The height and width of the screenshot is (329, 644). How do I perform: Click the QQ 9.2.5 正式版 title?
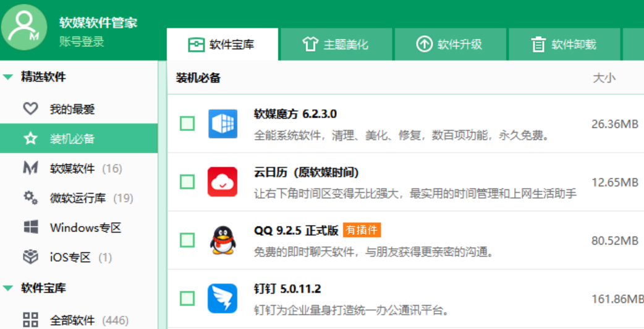tap(296, 230)
